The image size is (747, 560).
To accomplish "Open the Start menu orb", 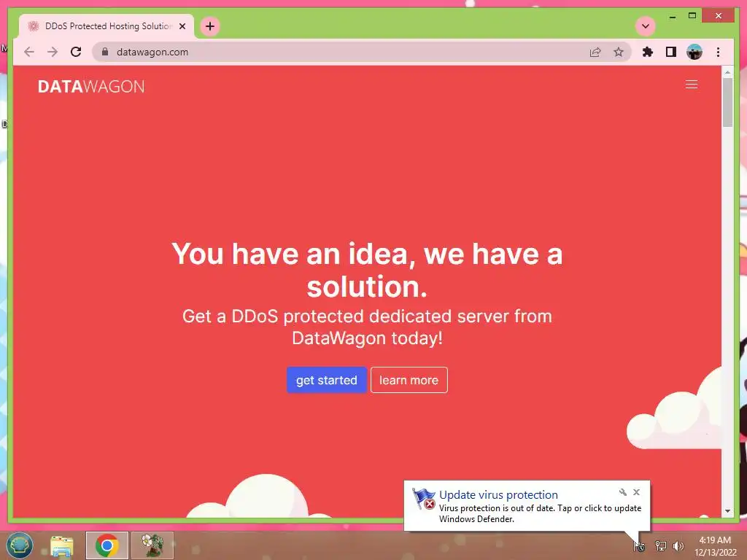I will click(x=20, y=545).
